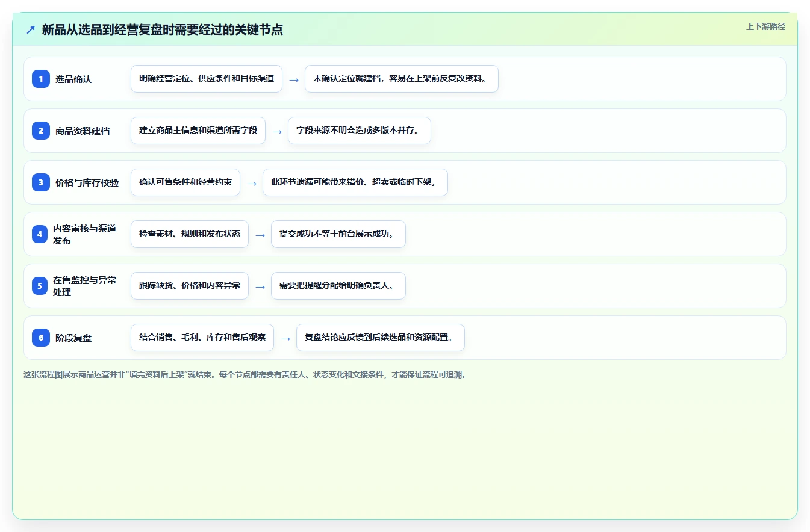Viewport: 810px width, 532px height.
Task: Click the box 明确经营定位、供应条件和目标渠道
Action: coord(207,79)
